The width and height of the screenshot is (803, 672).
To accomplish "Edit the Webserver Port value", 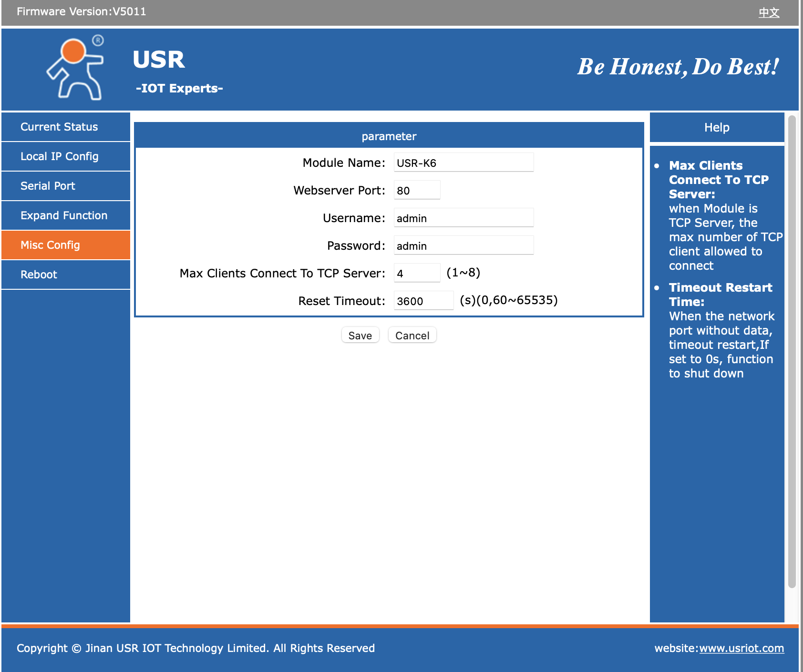I will coord(416,190).
